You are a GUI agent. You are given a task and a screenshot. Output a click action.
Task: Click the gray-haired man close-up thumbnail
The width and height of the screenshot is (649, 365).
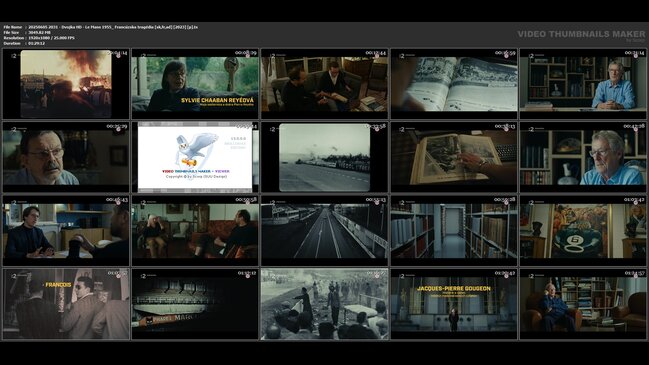583,157
